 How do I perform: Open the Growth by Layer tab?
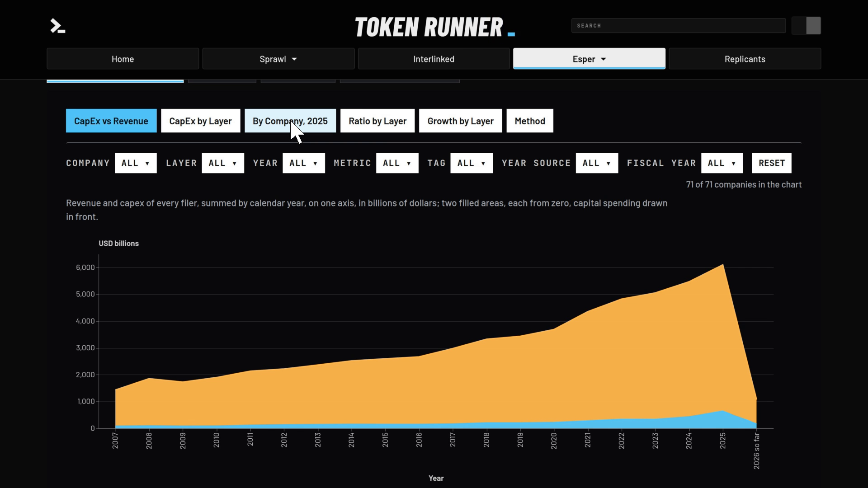tap(460, 121)
